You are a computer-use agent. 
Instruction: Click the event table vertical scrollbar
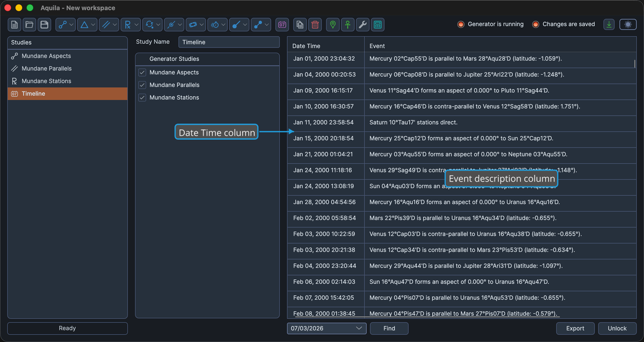[635, 64]
